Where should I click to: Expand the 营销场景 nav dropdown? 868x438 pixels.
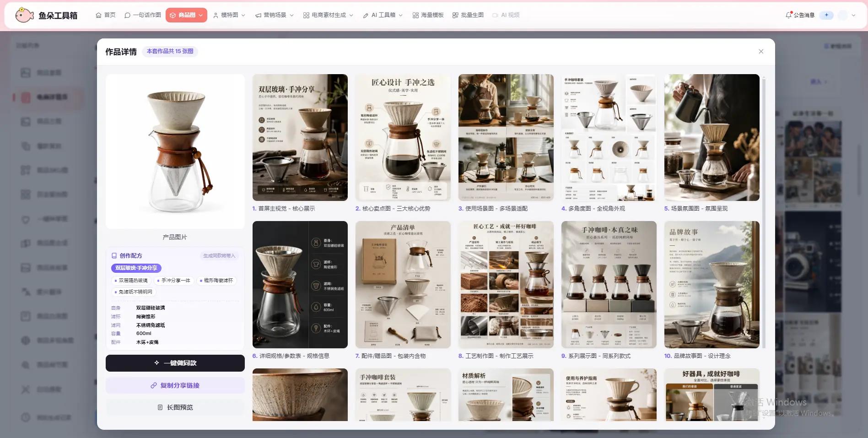pyautogui.click(x=274, y=15)
